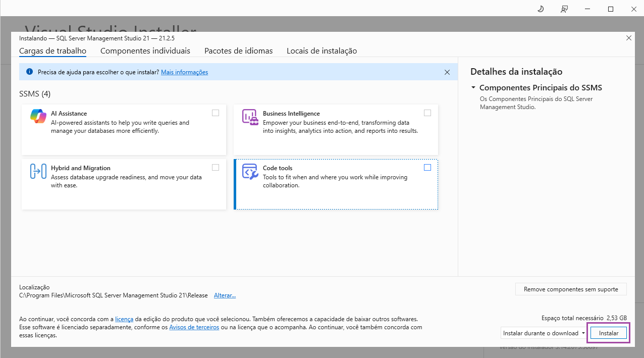Minimize the Visual Studio Installer window
Screen dimensions: 644x358
[587, 9]
